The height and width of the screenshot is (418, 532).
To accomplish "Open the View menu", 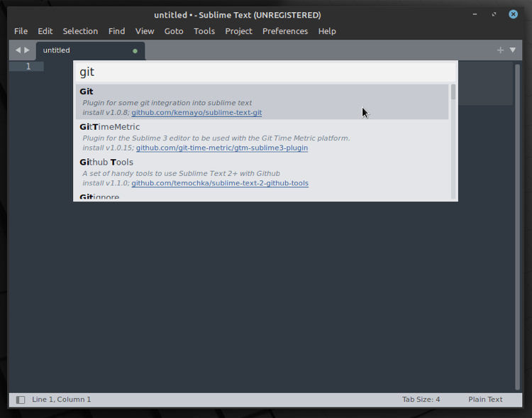I will [145, 31].
